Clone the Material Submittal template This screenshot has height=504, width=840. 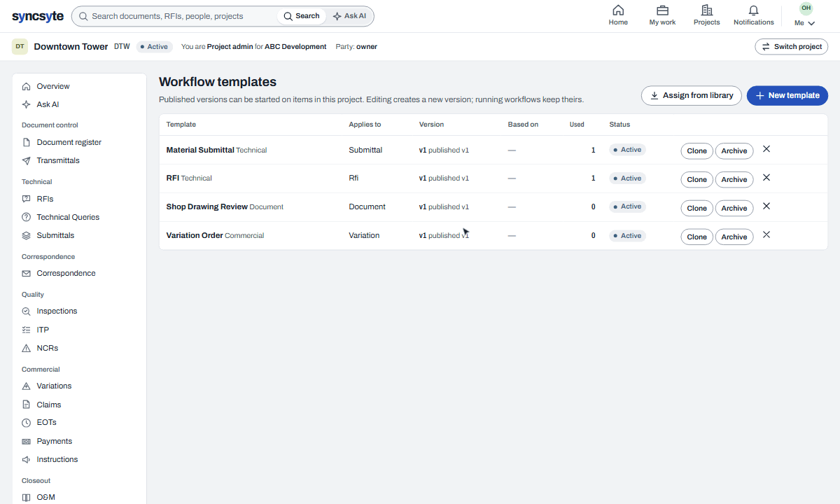pos(696,150)
